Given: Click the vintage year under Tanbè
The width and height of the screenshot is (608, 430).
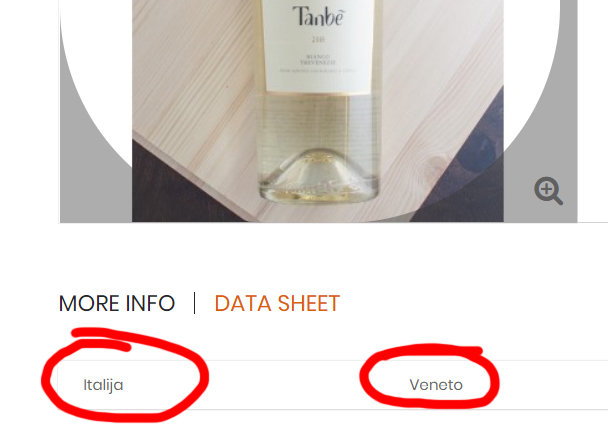Looking at the screenshot, I should point(318,39).
